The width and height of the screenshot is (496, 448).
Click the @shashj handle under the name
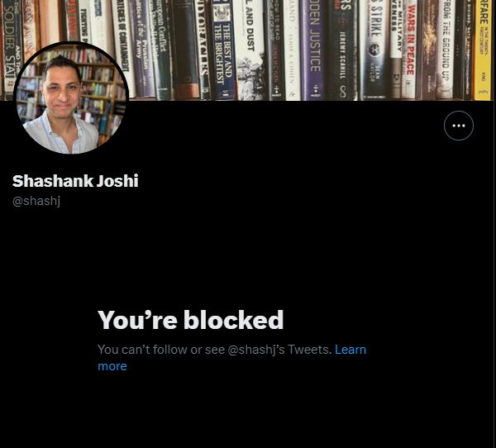click(36, 201)
